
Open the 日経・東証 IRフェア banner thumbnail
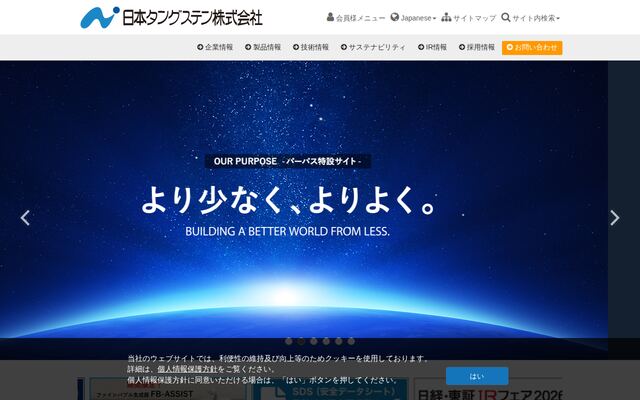[488, 389]
